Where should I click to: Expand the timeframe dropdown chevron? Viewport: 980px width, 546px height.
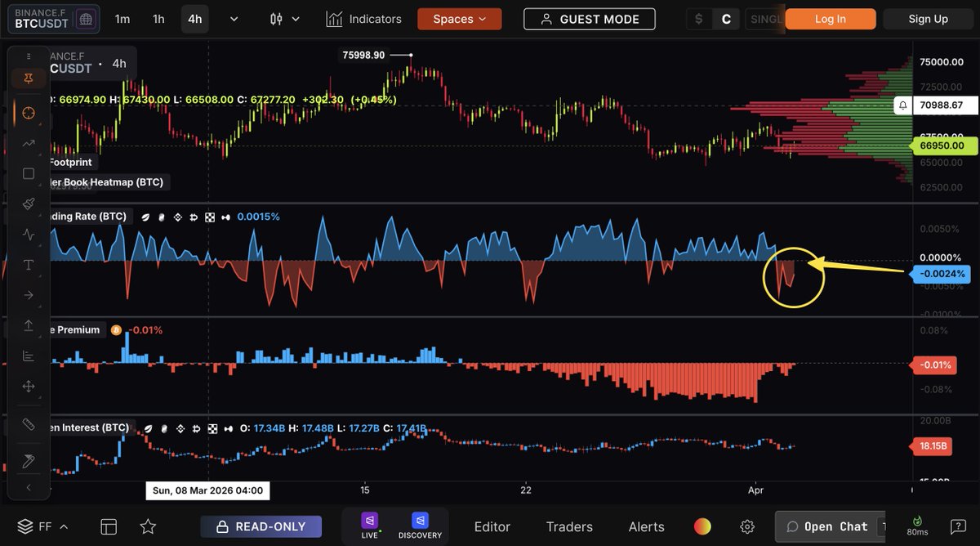(x=234, y=19)
